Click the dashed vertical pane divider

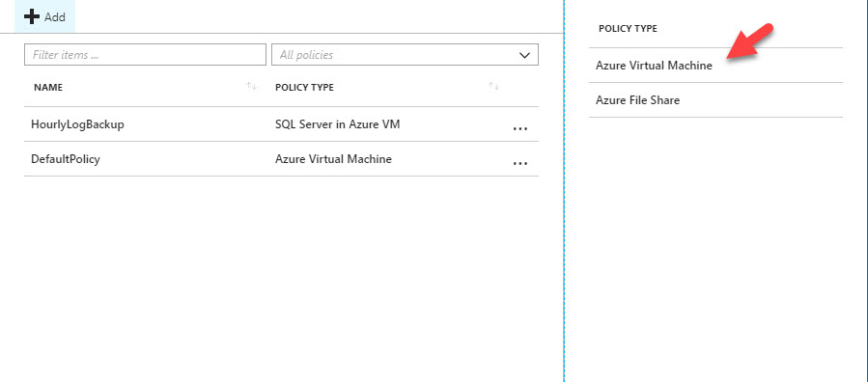tap(564, 191)
